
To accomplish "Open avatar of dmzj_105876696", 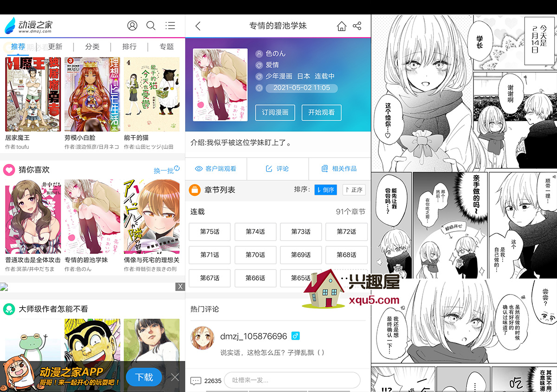I will point(203,338).
